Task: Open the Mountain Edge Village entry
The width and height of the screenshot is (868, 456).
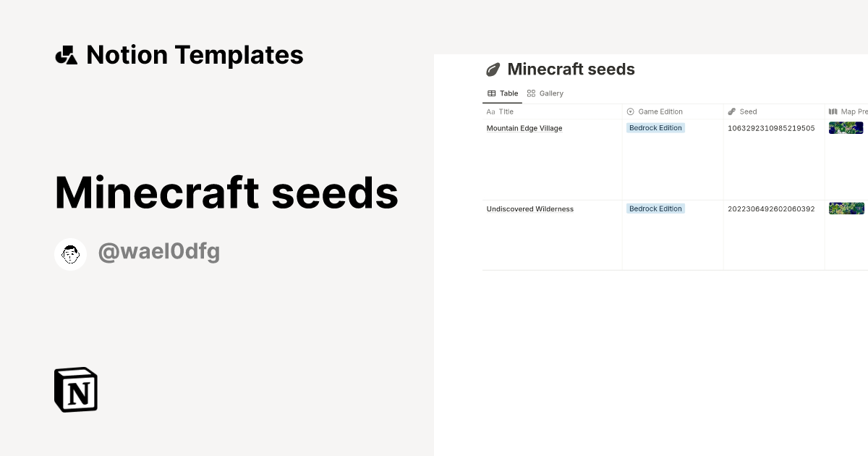Action: (524, 129)
